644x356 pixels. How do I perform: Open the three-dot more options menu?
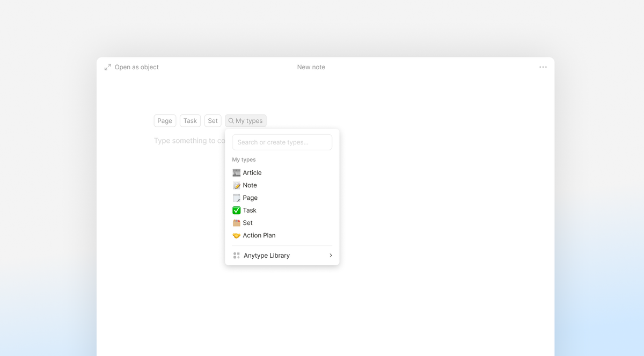point(543,67)
